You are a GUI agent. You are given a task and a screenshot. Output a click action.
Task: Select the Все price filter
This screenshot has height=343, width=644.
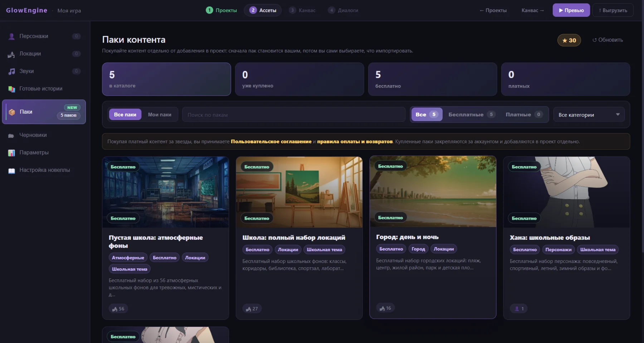(426, 115)
